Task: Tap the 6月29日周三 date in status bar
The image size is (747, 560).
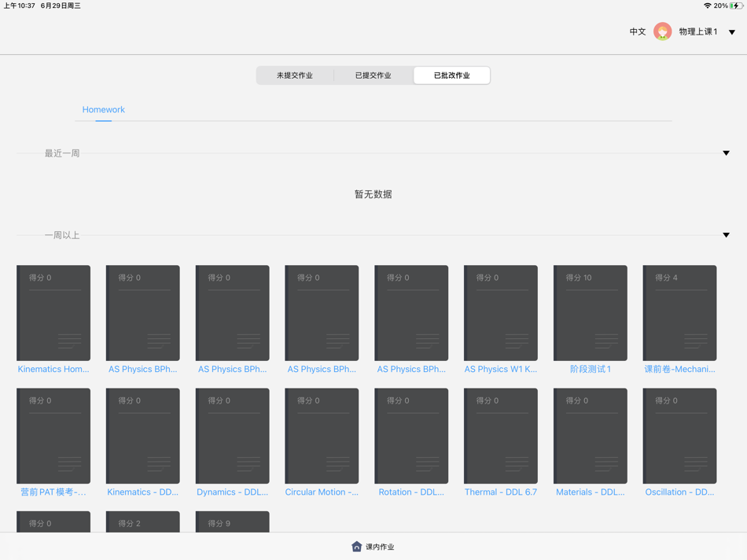Action: (x=61, y=6)
